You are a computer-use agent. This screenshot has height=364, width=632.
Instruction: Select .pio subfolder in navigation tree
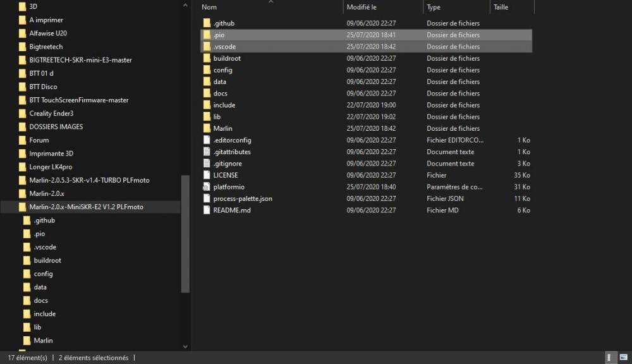39,233
